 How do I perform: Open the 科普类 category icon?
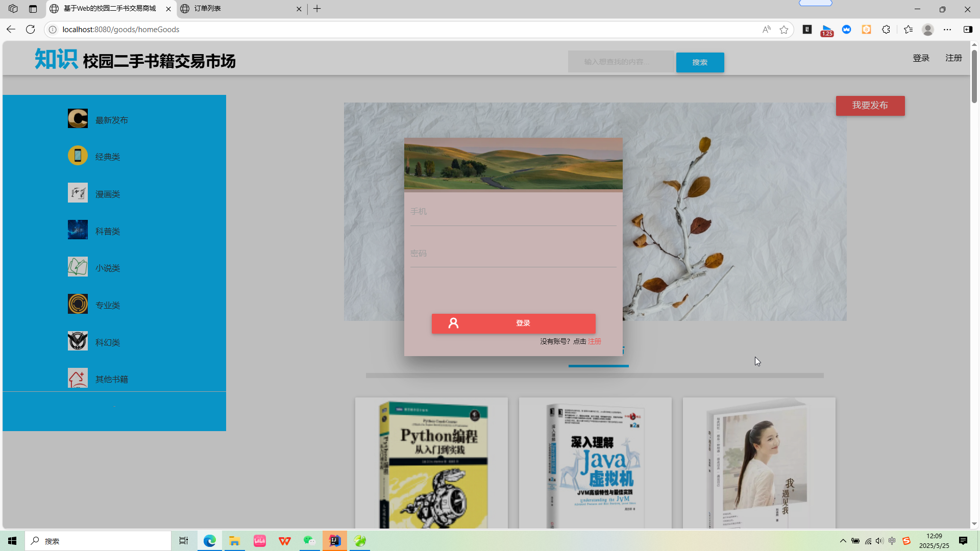click(x=78, y=230)
